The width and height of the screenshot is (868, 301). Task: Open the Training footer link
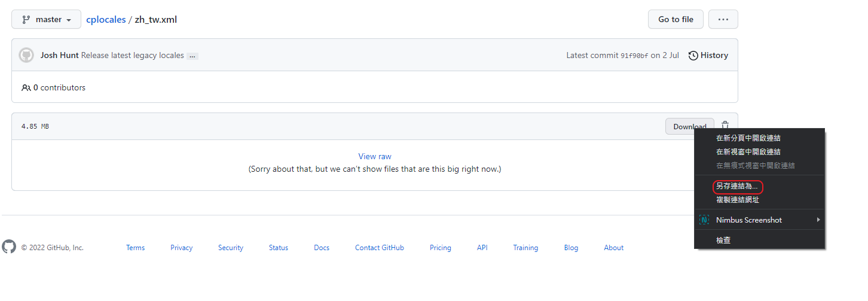click(525, 248)
